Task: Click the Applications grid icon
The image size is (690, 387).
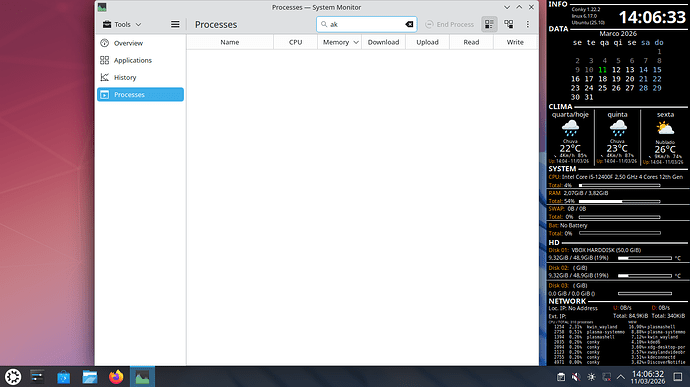Action: (x=104, y=60)
